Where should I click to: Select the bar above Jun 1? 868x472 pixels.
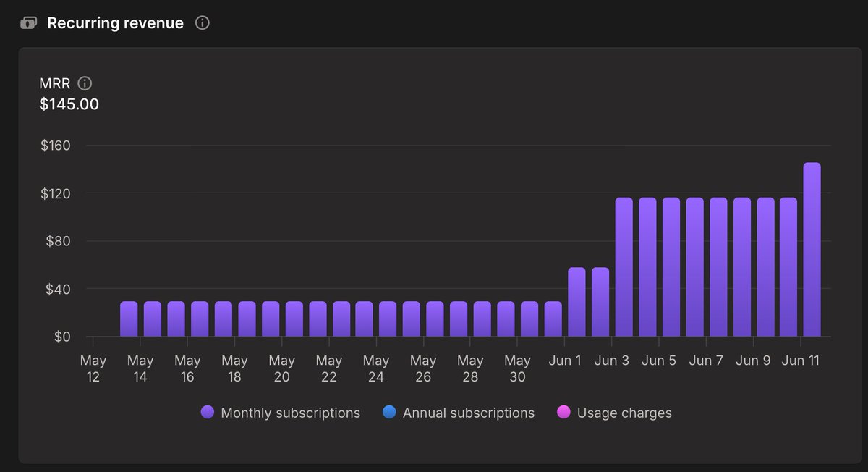(576, 302)
